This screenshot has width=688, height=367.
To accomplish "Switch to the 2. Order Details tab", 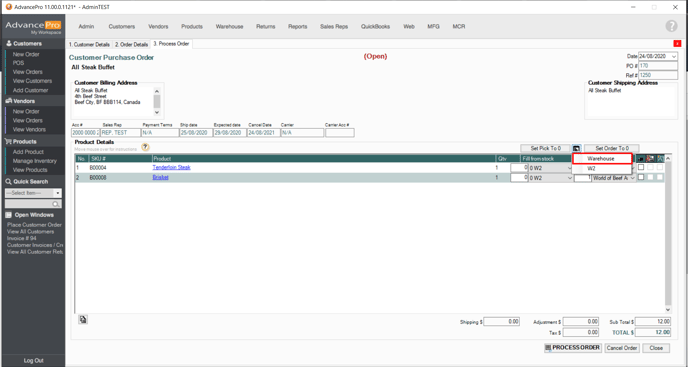I will click(x=132, y=44).
